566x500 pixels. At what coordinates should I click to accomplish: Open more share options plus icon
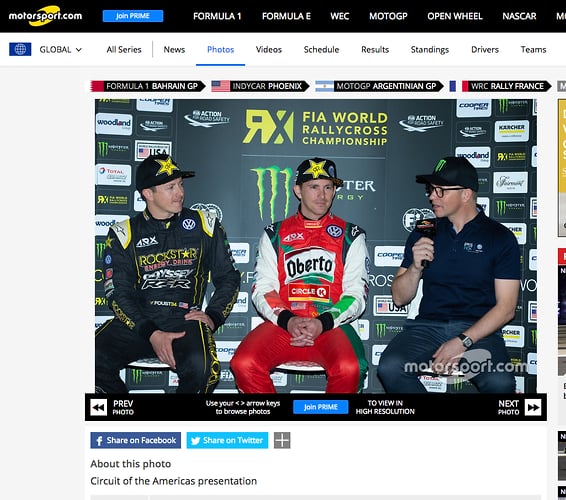coord(282,440)
